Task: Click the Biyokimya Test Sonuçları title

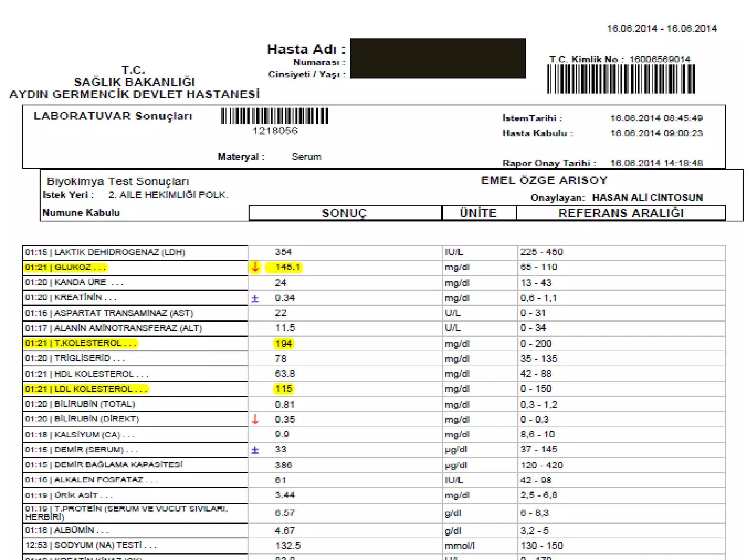Action: coord(118,181)
